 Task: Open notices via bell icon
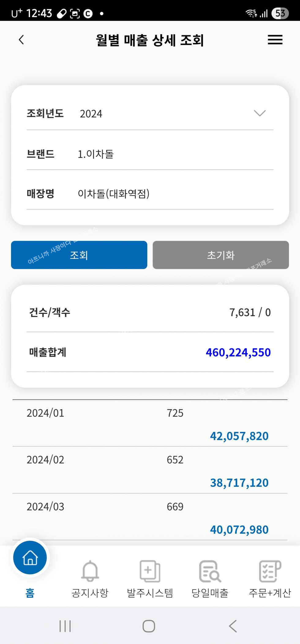click(x=90, y=571)
